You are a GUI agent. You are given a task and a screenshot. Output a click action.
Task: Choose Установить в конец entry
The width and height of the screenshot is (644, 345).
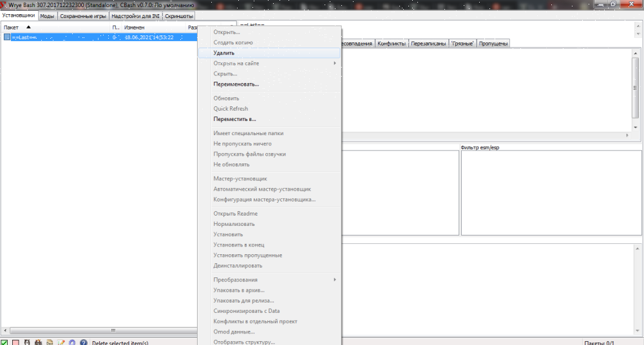[x=269, y=245]
